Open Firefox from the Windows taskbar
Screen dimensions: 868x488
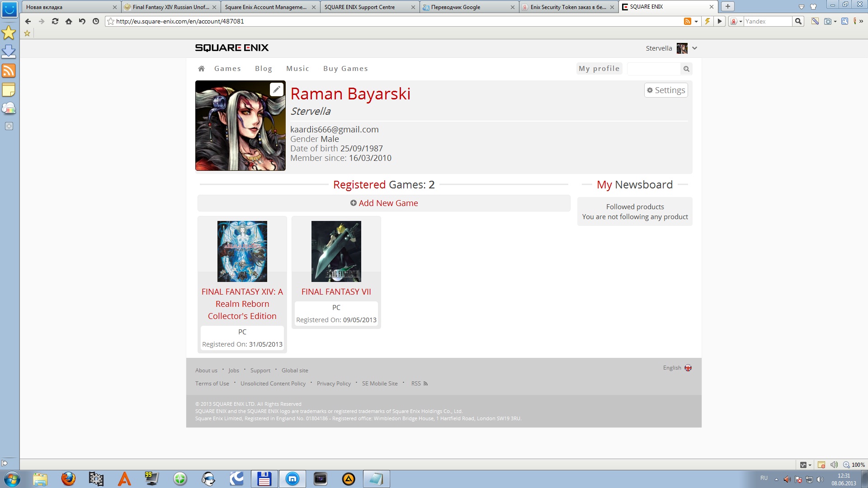(x=68, y=479)
